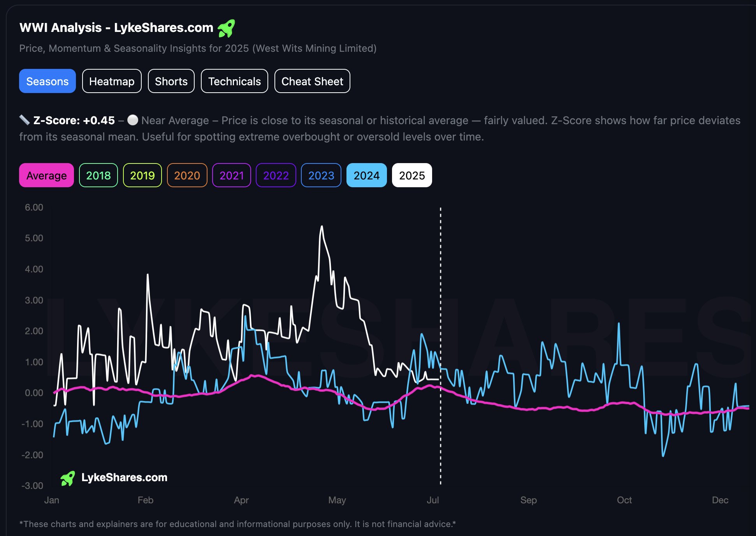Click the 4.00 y-axis label

(34, 269)
